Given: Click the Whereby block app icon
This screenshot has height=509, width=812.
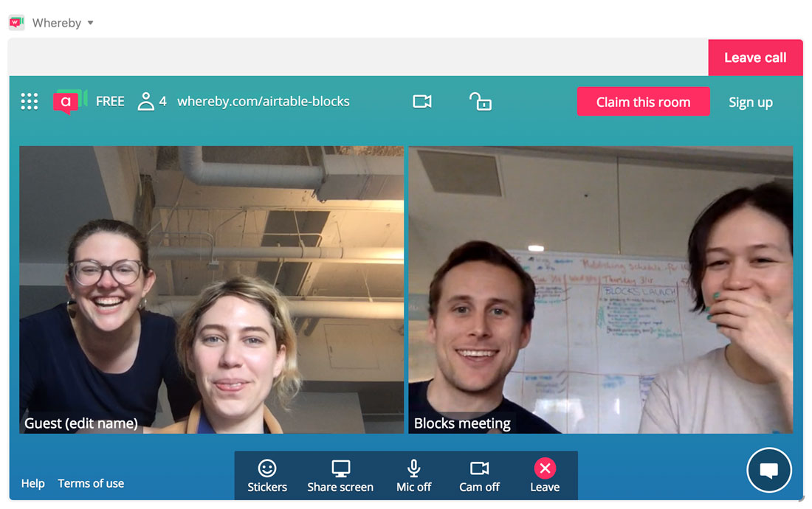Looking at the screenshot, I should tap(16, 22).
